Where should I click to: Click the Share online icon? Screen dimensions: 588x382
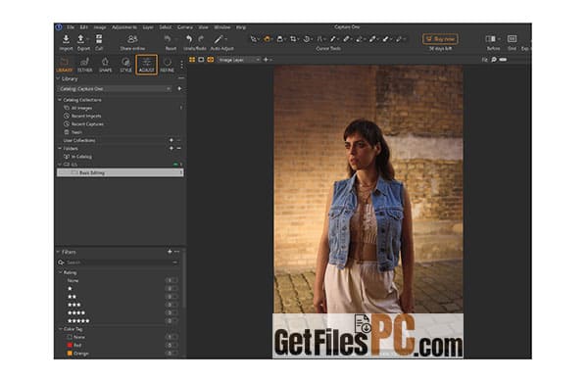coord(132,39)
